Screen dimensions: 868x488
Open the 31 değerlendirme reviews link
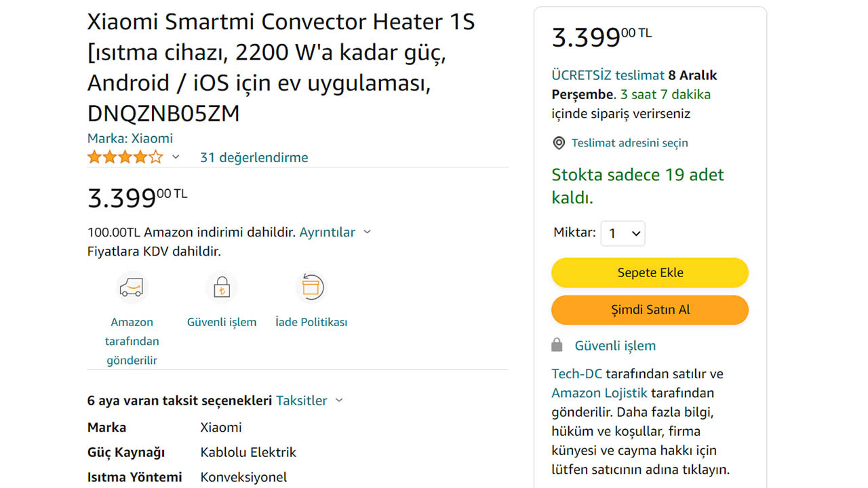tap(254, 157)
